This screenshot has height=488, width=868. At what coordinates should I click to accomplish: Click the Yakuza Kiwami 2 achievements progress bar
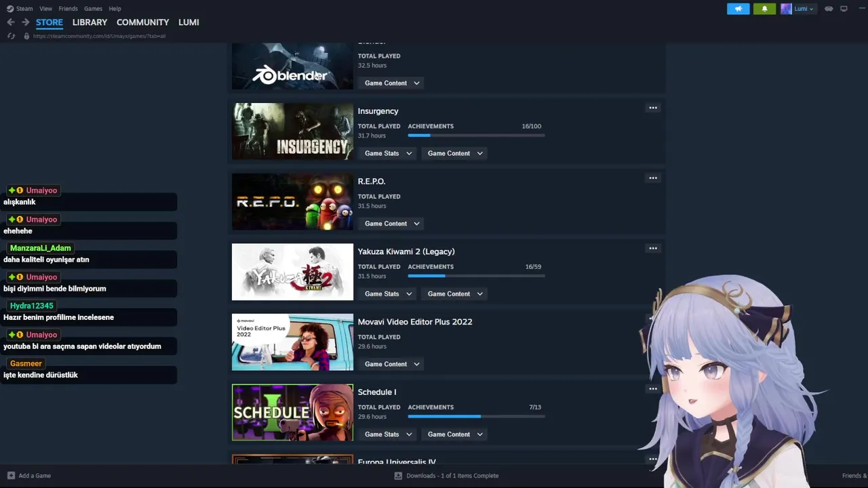476,276
